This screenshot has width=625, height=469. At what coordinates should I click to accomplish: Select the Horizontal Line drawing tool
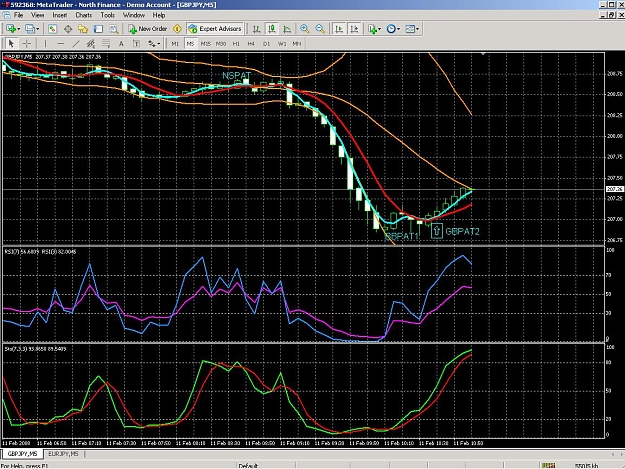click(60, 43)
